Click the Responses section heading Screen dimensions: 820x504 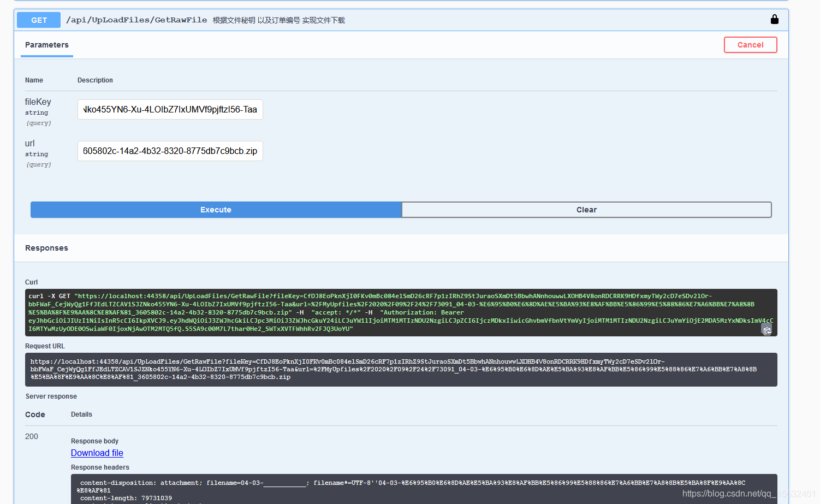point(46,248)
